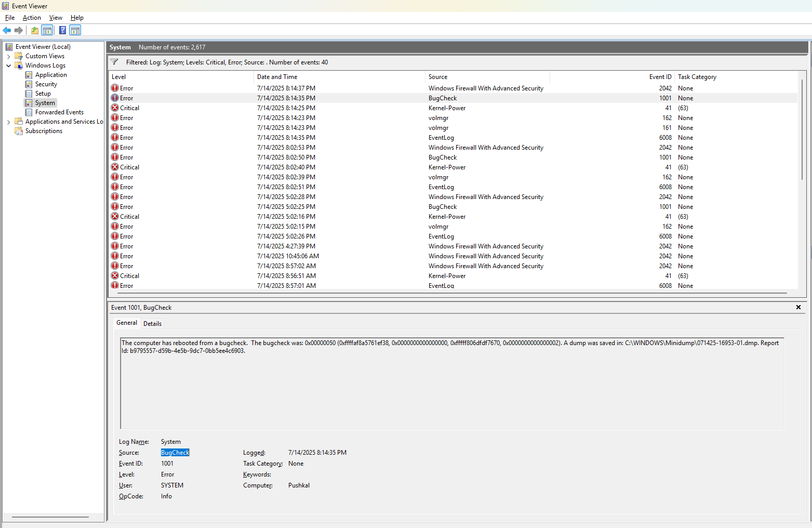Toggle the Show/Hide Console Tree button
The height and width of the screenshot is (528, 812).
[47, 30]
